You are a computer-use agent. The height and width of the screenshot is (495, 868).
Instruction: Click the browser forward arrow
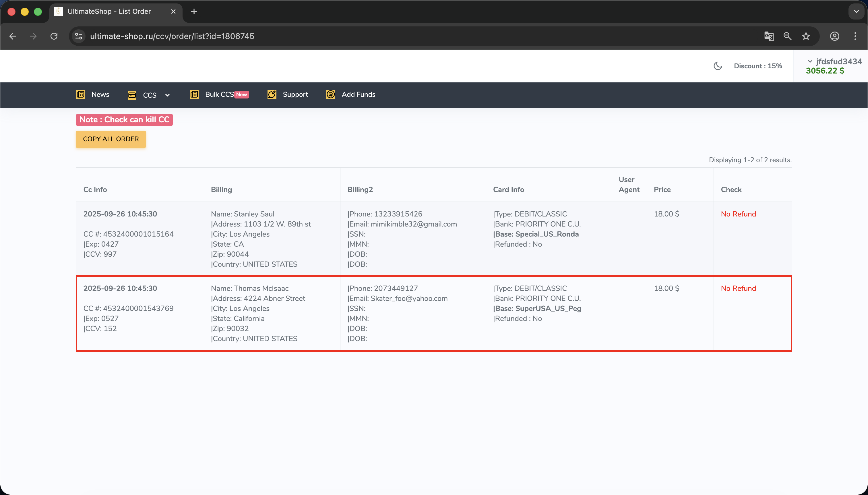coord(33,36)
